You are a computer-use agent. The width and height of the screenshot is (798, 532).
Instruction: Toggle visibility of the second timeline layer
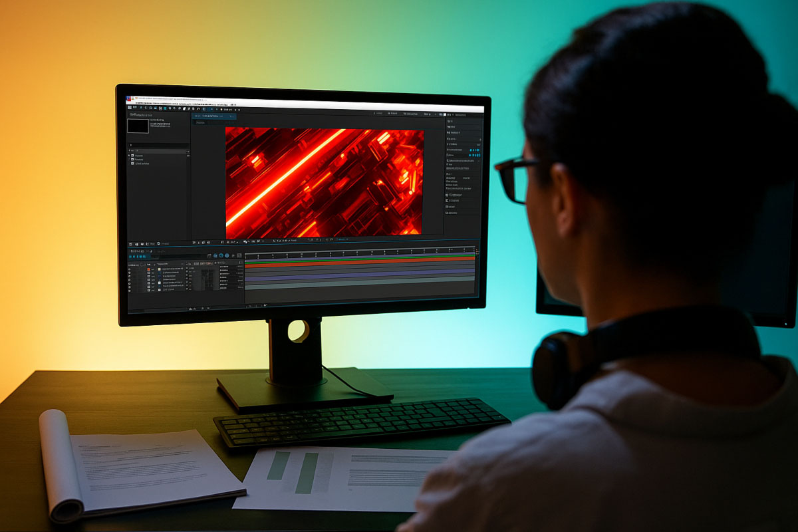(129, 273)
